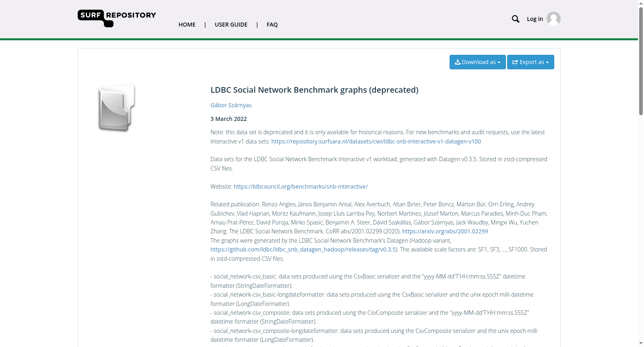The width and height of the screenshot is (644, 347).
Task: Click the Log in link
Action: [x=535, y=19]
